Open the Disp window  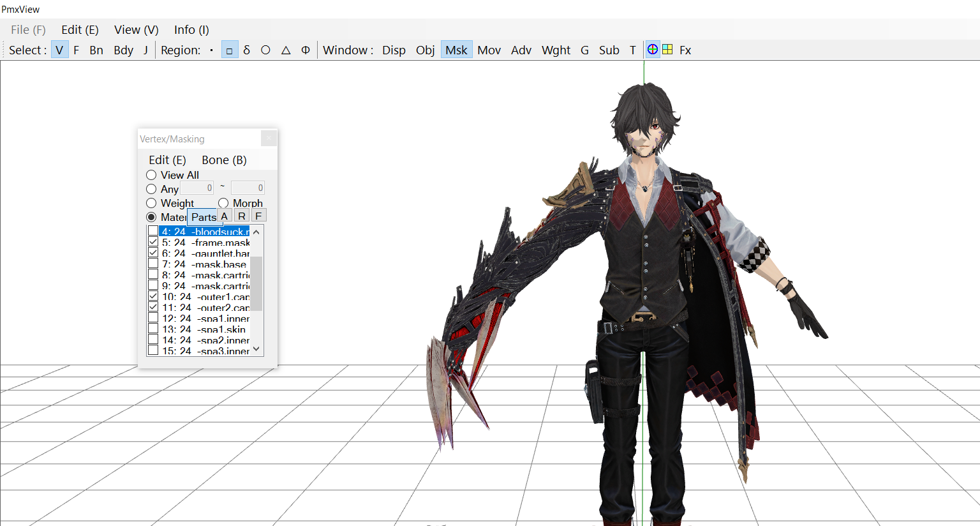pos(394,50)
